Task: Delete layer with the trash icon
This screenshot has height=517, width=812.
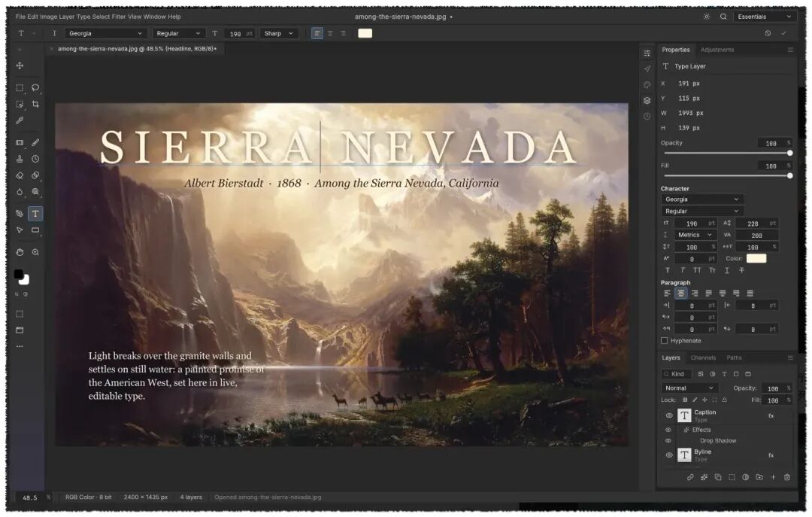Action: pos(786,477)
